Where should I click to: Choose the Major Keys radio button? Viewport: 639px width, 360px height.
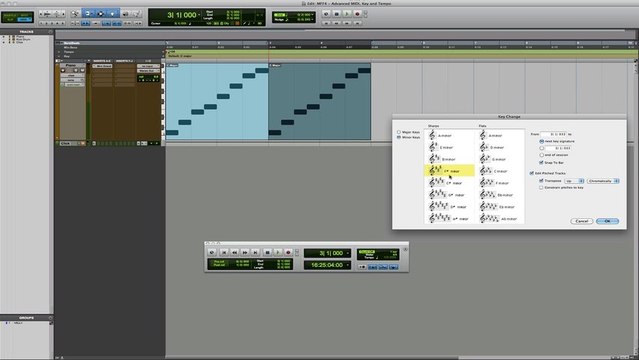click(x=399, y=132)
